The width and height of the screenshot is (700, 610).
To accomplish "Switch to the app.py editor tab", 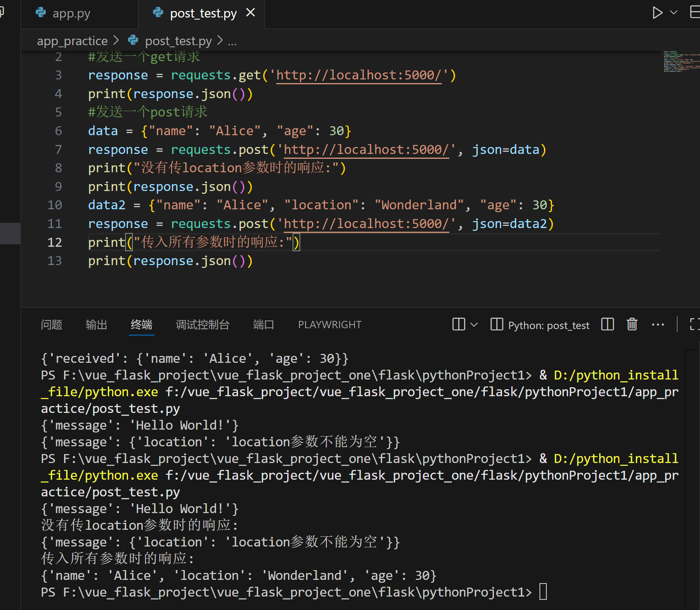I will point(71,13).
